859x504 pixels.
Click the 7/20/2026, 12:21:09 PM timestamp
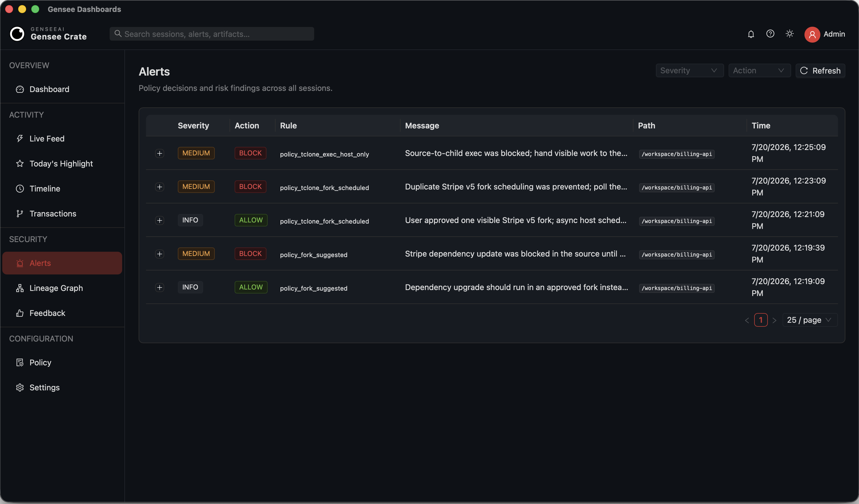788,220
